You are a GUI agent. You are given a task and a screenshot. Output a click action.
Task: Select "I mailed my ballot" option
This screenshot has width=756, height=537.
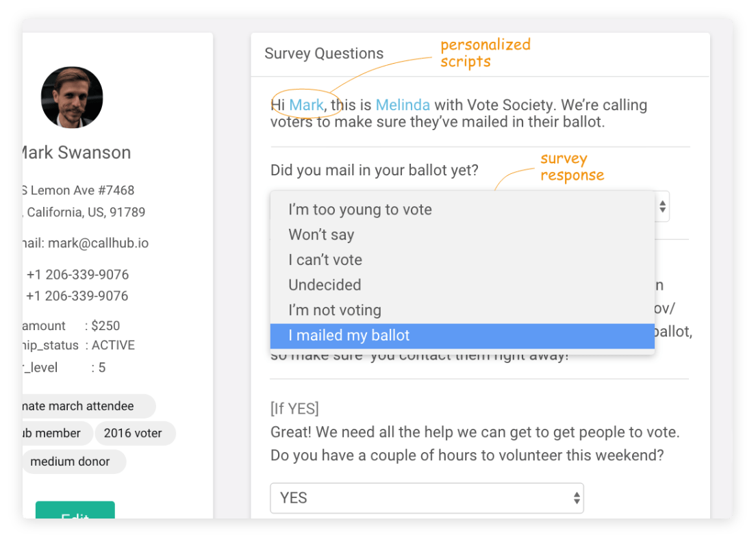point(462,336)
